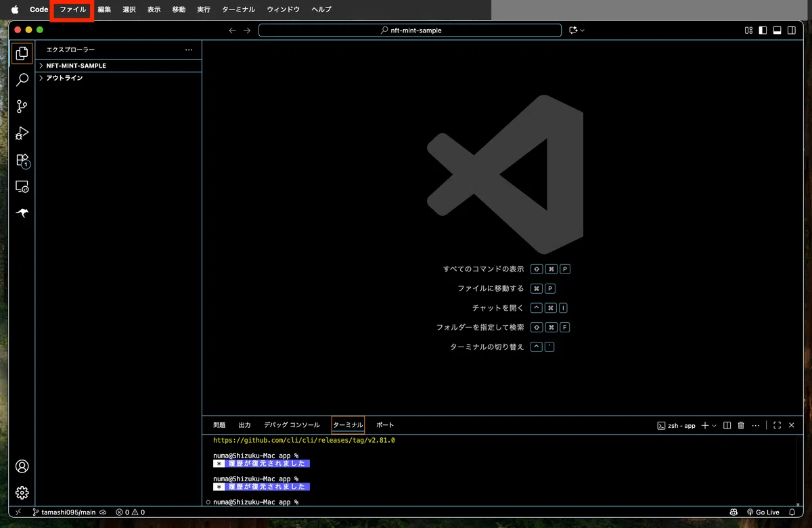Screen dimensions: 812x528
Task: Open the Code application menu
Action: pyautogui.click(x=39, y=9)
